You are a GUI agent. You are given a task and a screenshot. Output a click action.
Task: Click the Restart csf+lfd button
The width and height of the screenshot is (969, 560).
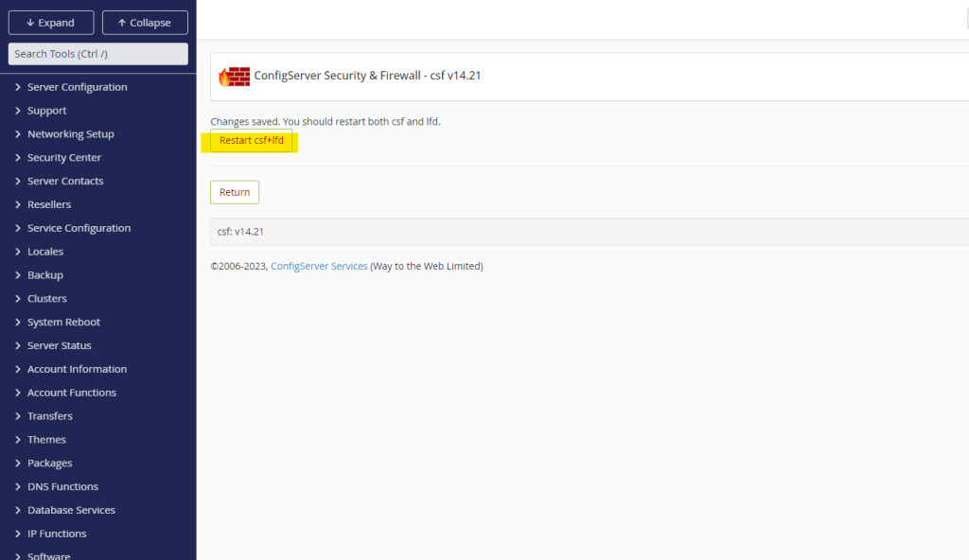pyautogui.click(x=251, y=141)
